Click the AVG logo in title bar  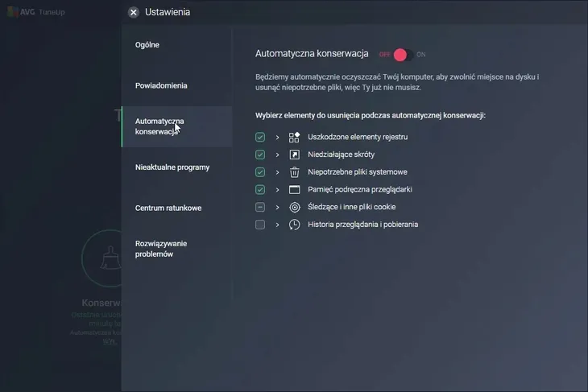(13, 12)
